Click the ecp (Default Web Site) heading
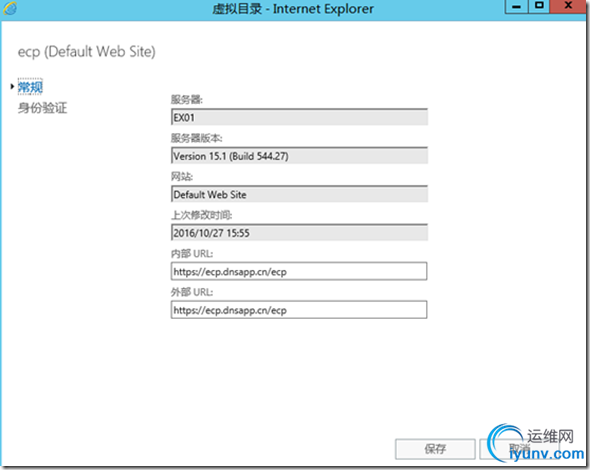This screenshot has height=470, width=590. (x=87, y=52)
